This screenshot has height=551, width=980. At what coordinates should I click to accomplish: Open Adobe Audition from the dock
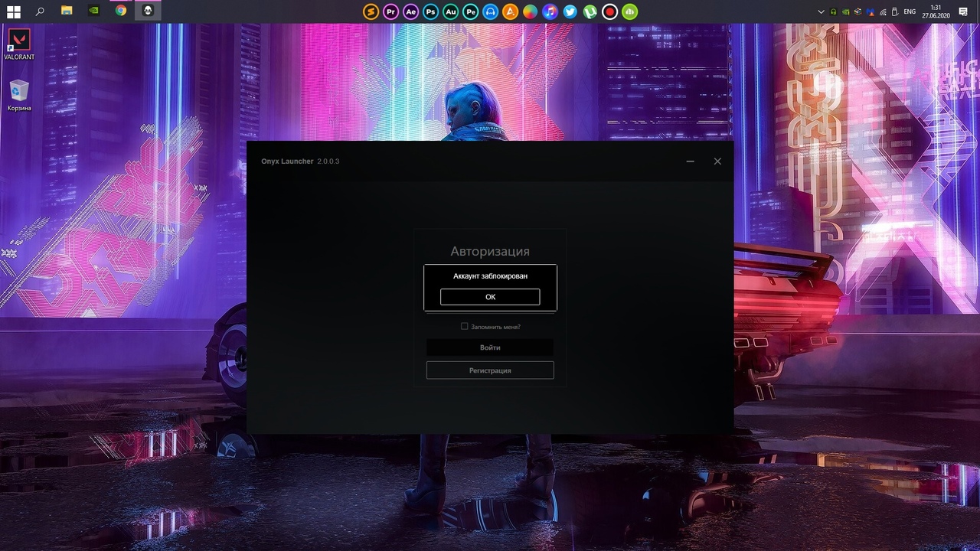(450, 11)
